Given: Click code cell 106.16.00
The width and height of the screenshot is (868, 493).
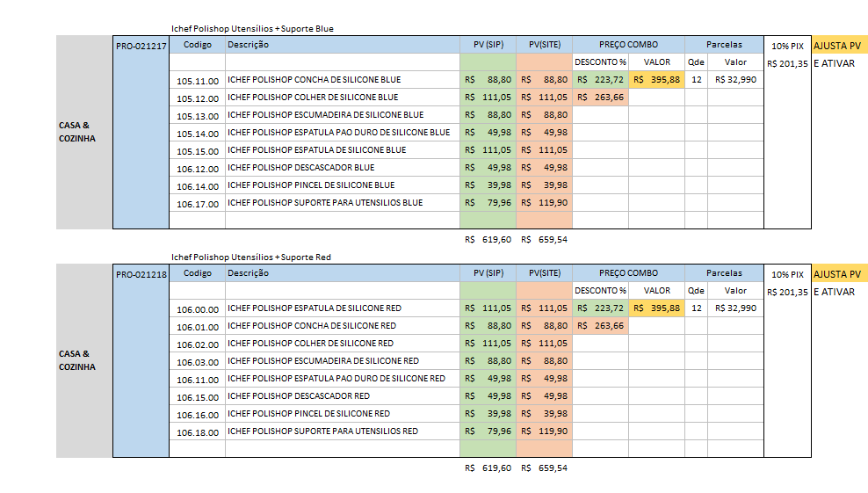Looking at the screenshot, I should [x=197, y=414].
